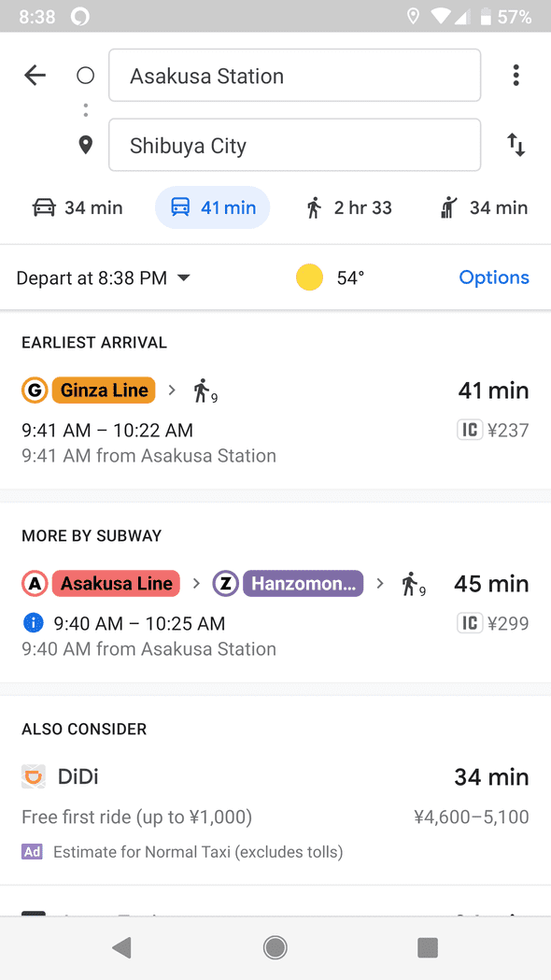Tap the Hanzomon Z circle icon
Image resolution: width=551 pixels, height=980 pixels.
tap(225, 584)
